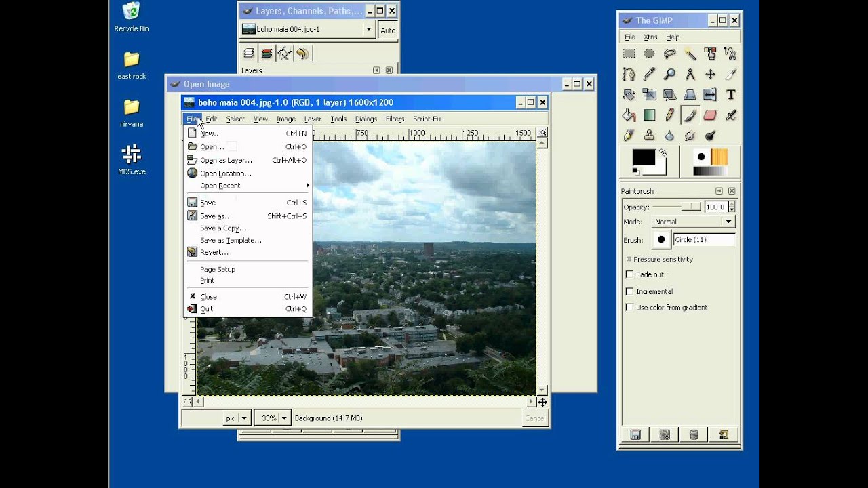
Task: Click the Undo history tab icon in Layers dialog
Action: point(302,54)
